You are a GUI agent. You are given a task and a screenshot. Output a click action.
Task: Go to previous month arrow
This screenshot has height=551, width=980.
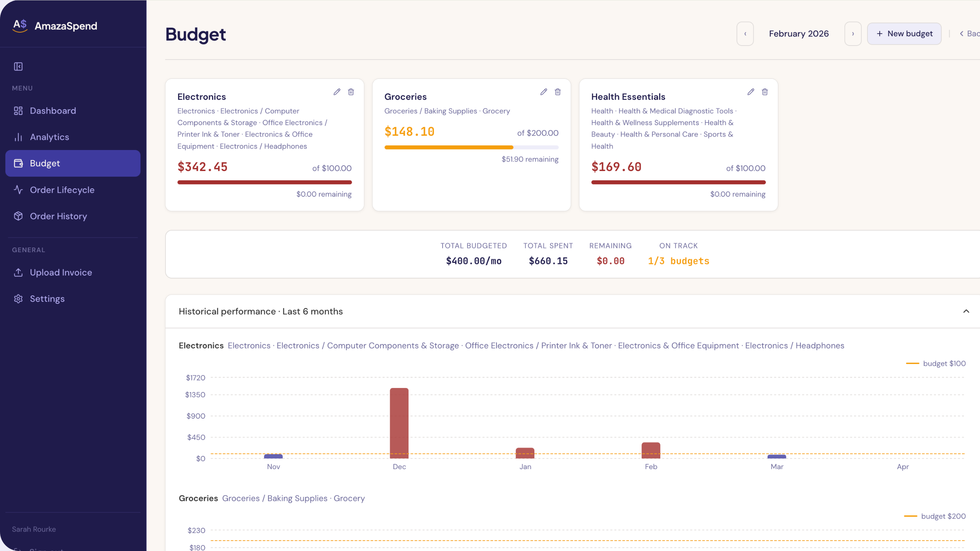point(745,34)
